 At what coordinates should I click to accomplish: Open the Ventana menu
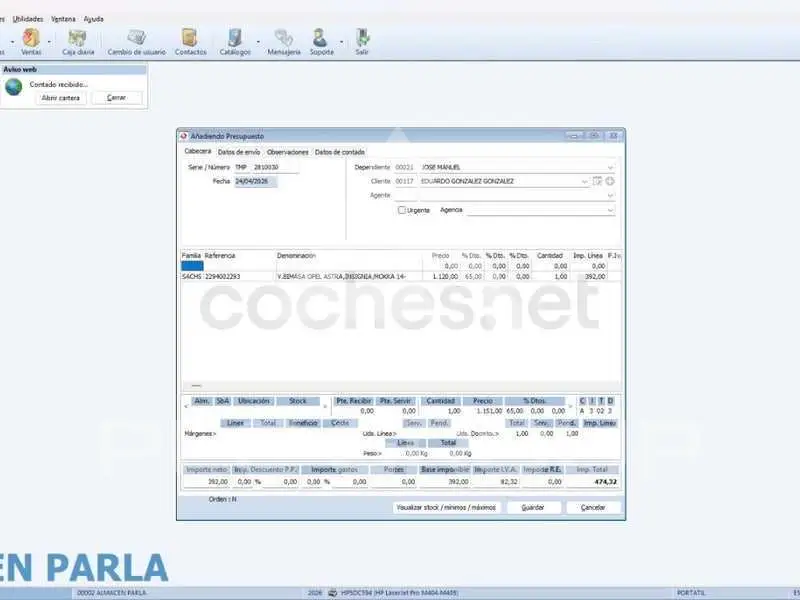click(63, 19)
